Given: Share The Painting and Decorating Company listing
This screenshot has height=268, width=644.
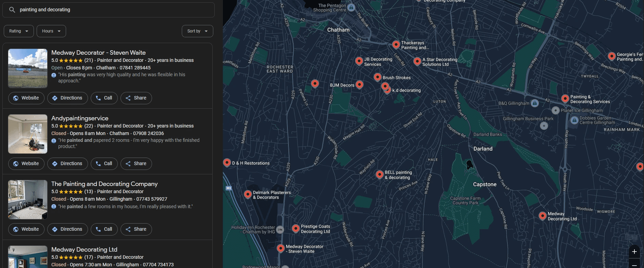Looking at the screenshot, I should pos(136,229).
